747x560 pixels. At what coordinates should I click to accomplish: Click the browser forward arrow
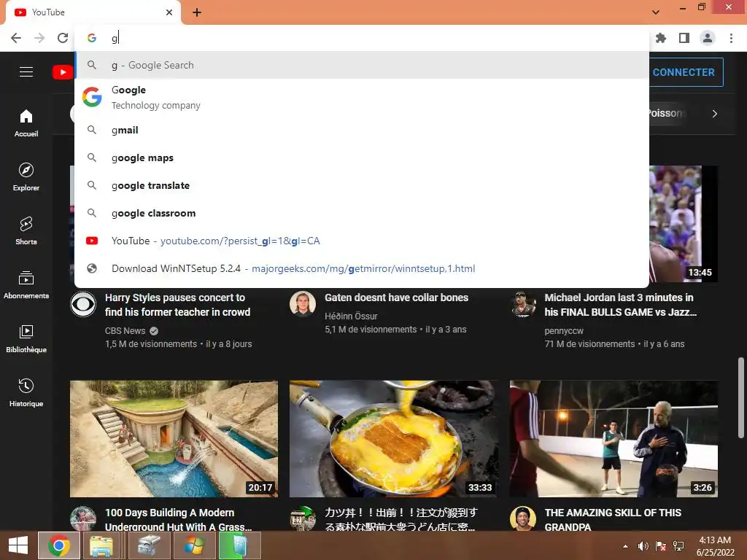pyautogui.click(x=39, y=38)
